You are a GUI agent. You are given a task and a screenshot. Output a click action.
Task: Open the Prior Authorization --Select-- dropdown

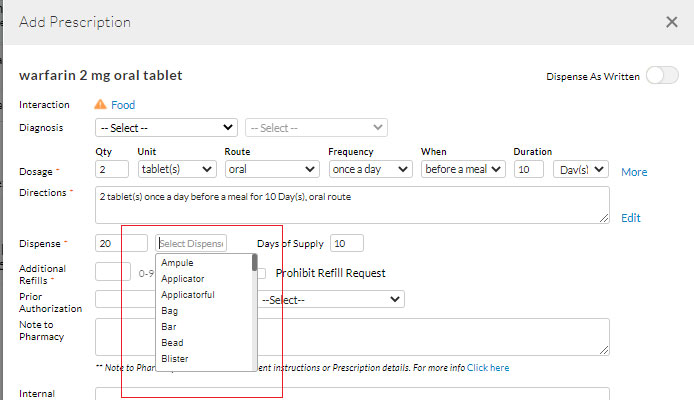[331, 300]
